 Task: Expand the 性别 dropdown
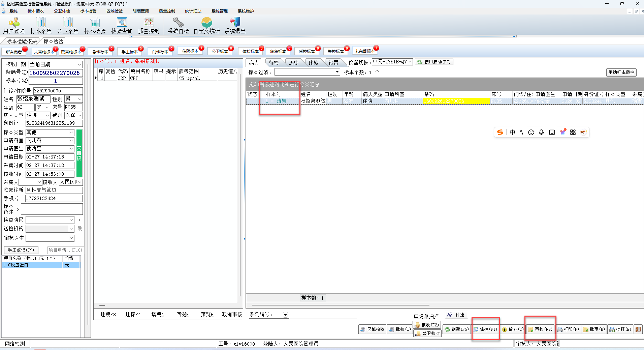pyautogui.click(x=79, y=99)
